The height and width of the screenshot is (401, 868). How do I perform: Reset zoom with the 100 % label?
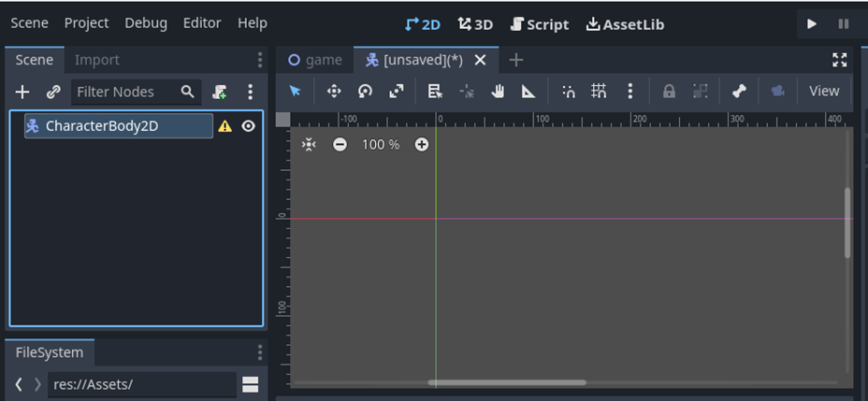pos(381,145)
